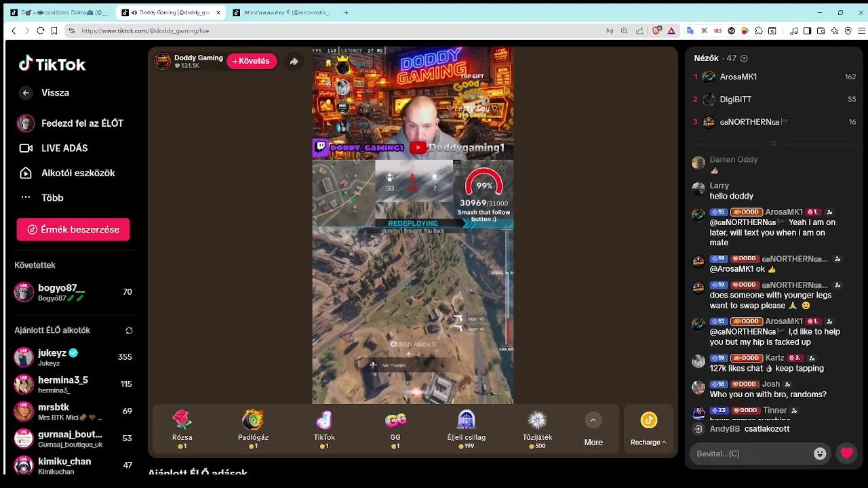Image resolution: width=868 pixels, height=488 pixels.
Task: Click the Érmék beszerzése button
Action: click(x=73, y=230)
